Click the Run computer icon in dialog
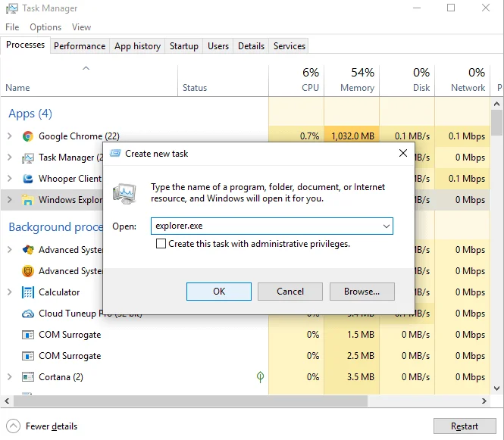Screen dimensions: 504x440 (x=124, y=194)
